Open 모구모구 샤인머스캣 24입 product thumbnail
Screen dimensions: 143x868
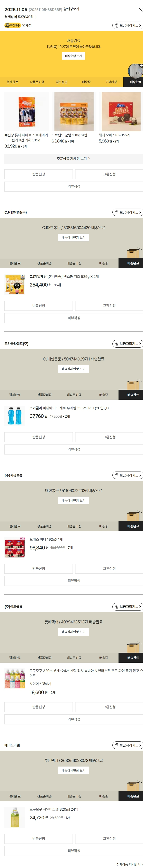(15, 817)
